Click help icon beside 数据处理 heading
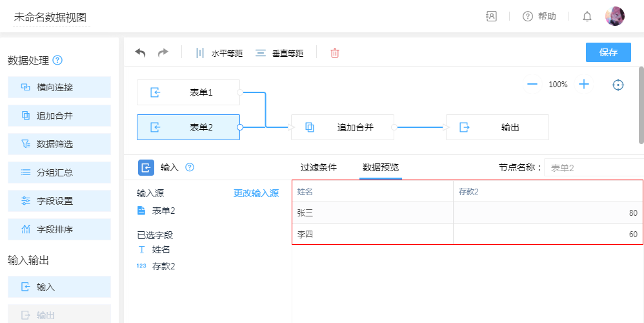 (57, 61)
